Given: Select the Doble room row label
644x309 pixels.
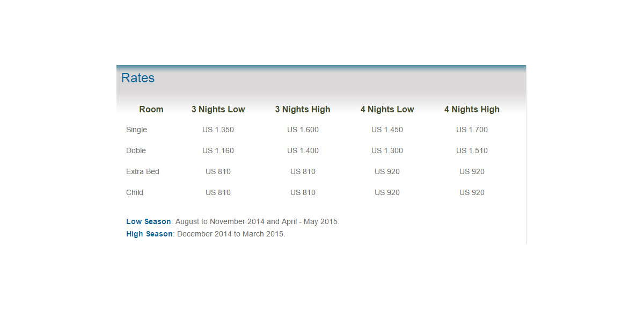Looking at the screenshot, I should click(136, 150).
